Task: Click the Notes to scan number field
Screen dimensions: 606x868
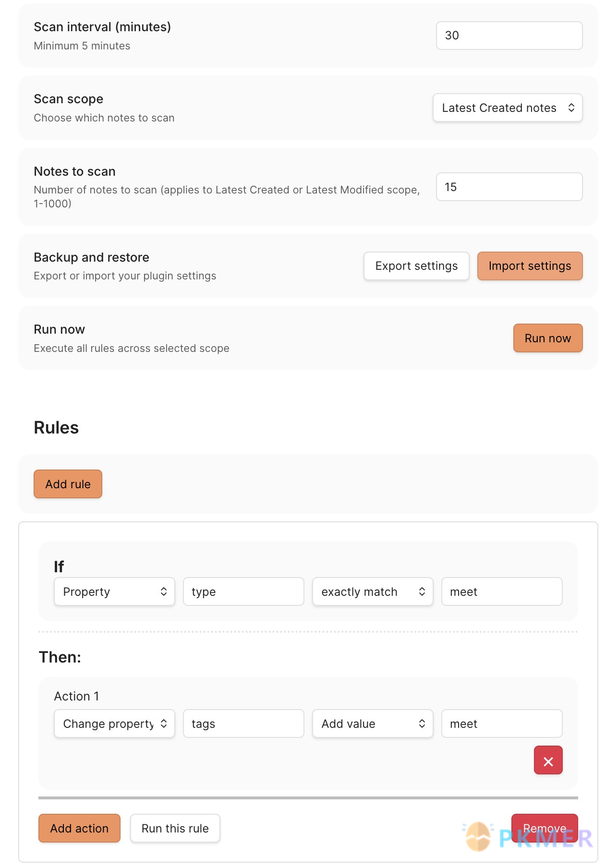Action: tap(509, 187)
